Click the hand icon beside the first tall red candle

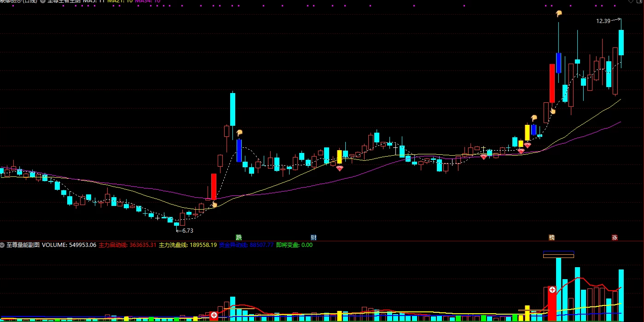click(x=214, y=204)
